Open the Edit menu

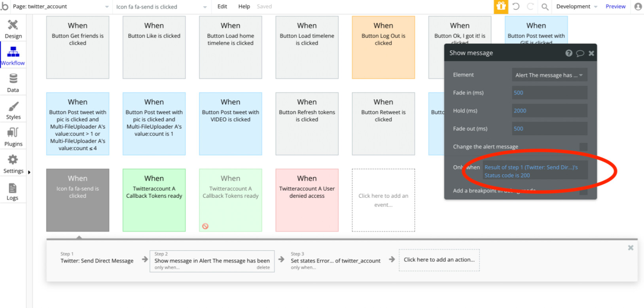(x=222, y=6)
